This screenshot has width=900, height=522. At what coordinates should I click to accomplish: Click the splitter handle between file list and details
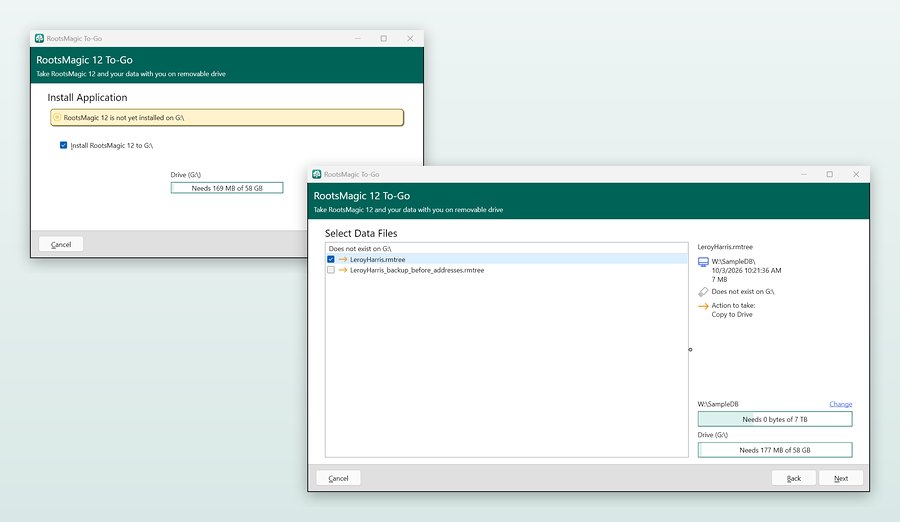(690, 349)
